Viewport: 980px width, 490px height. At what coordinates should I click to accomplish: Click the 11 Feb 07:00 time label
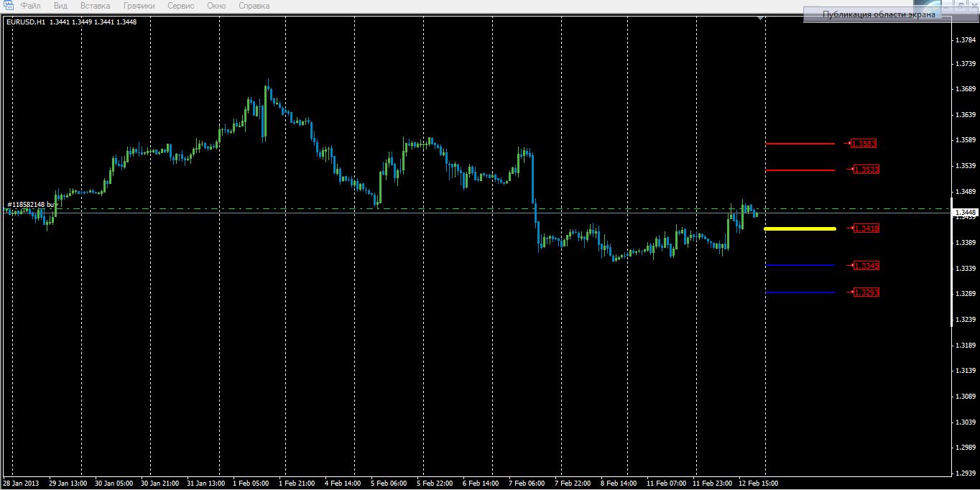click(x=666, y=484)
